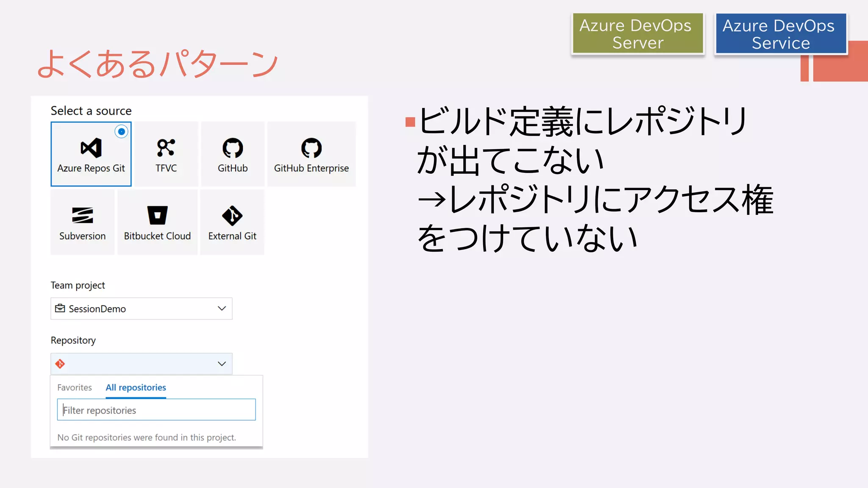The image size is (868, 488).
Task: Switch to the Favorites tab
Action: click(75, 388)
